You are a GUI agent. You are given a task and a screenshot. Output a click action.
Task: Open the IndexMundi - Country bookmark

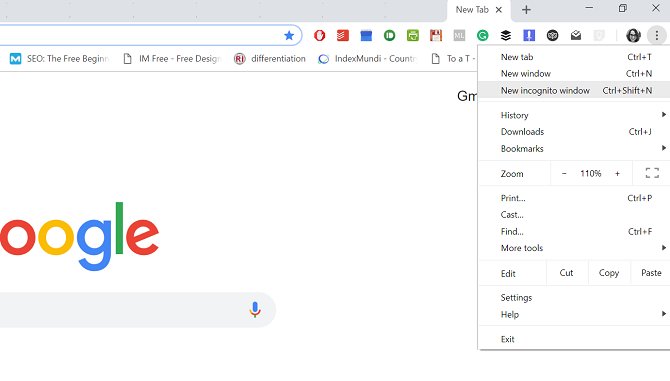coord(368,59)
